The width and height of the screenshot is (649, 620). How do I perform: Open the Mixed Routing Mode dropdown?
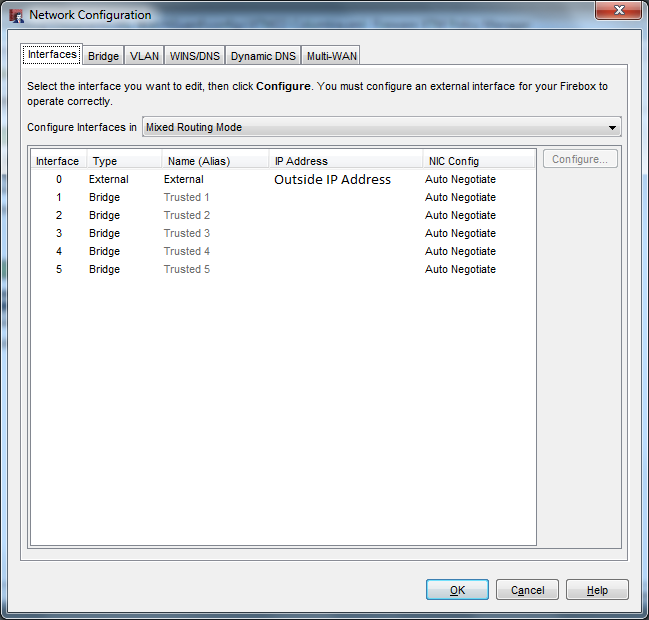pyautogui.click(x=381, y=127)
